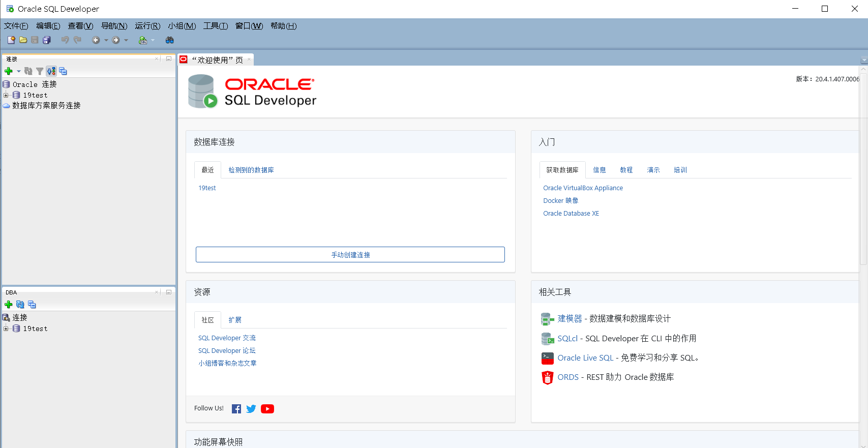Click the 手动创建连接 button

click(350, 255)
